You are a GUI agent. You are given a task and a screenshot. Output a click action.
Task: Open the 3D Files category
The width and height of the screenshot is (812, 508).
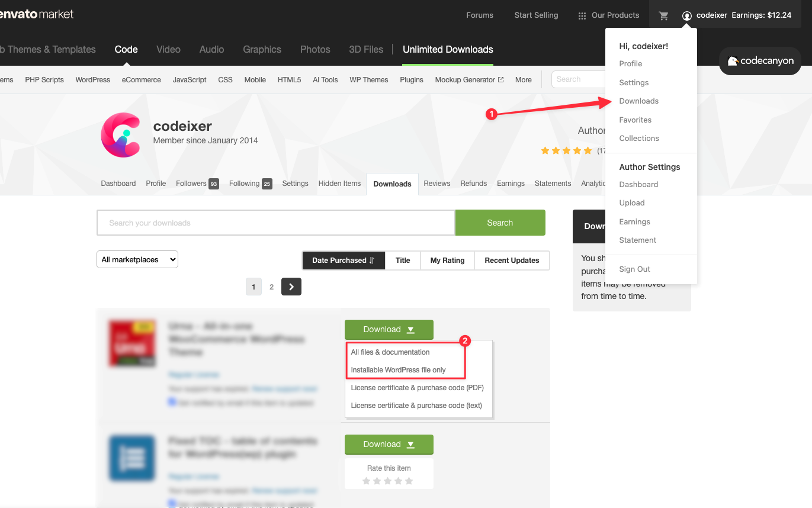[x=366, y=50]
